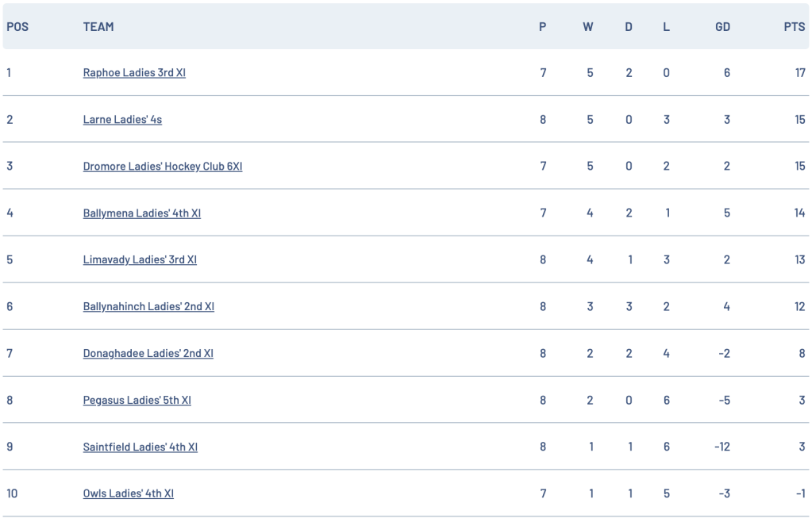Screen dimensions: 812x522
Task: Open Owls Ladies' 4th XI team link
Action: tap(128, 494)
